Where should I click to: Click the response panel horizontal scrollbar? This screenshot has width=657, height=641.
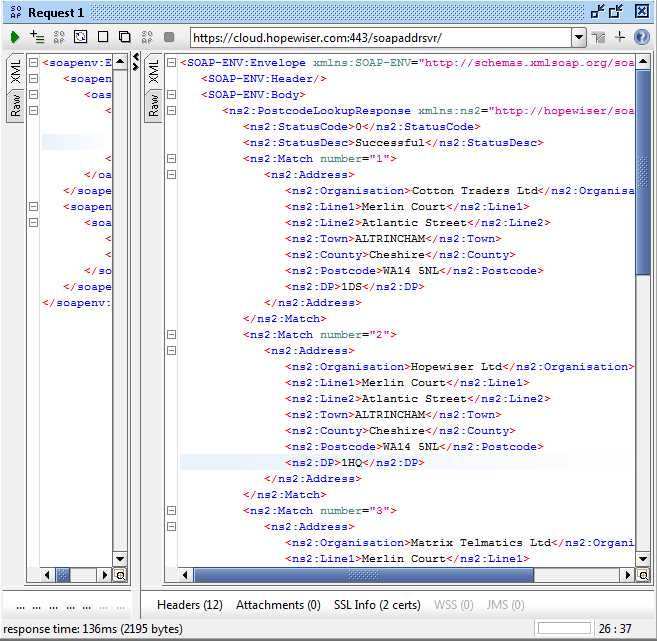coord(400,575)
